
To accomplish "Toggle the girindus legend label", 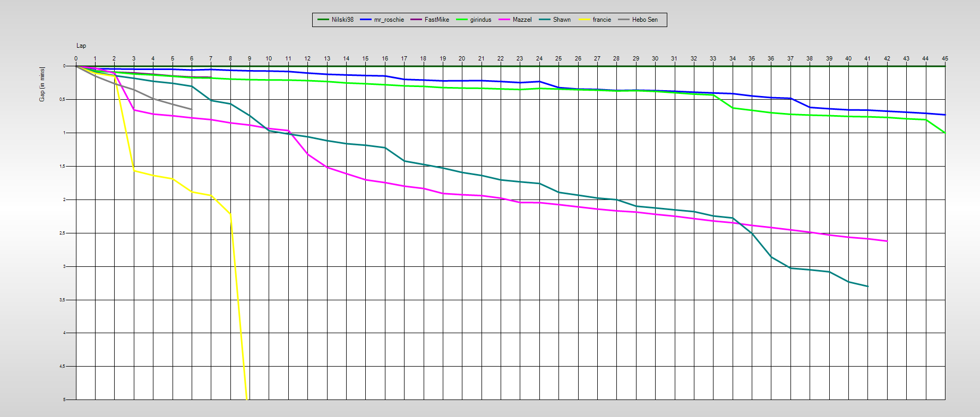I will coord(480,20).
